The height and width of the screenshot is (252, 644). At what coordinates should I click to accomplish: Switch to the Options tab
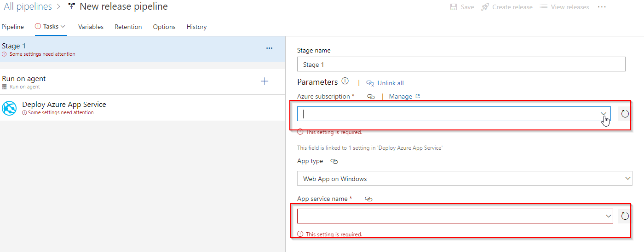[164, 27]
